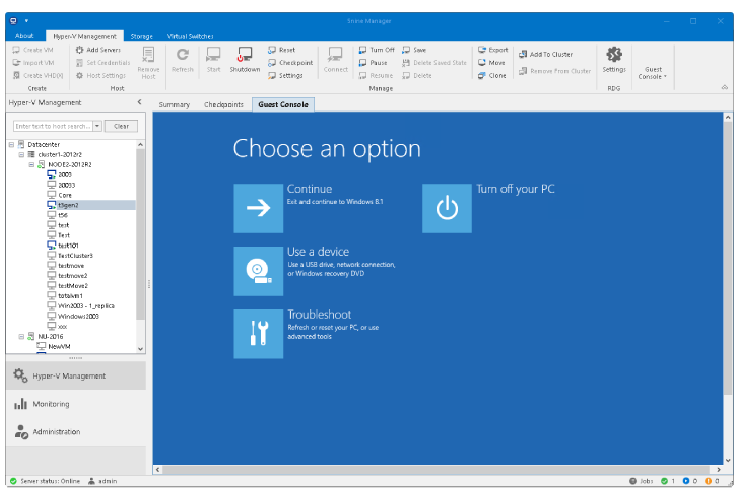Click Add Servers in the Host group
Image resolution: width=740 pixels, height=500 pixels.
click(98, 49)
